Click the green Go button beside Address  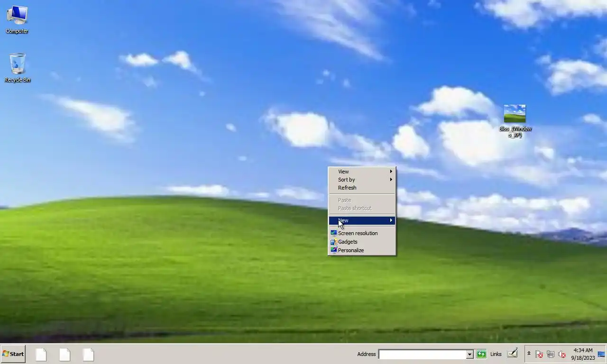(x=481, y=354)
